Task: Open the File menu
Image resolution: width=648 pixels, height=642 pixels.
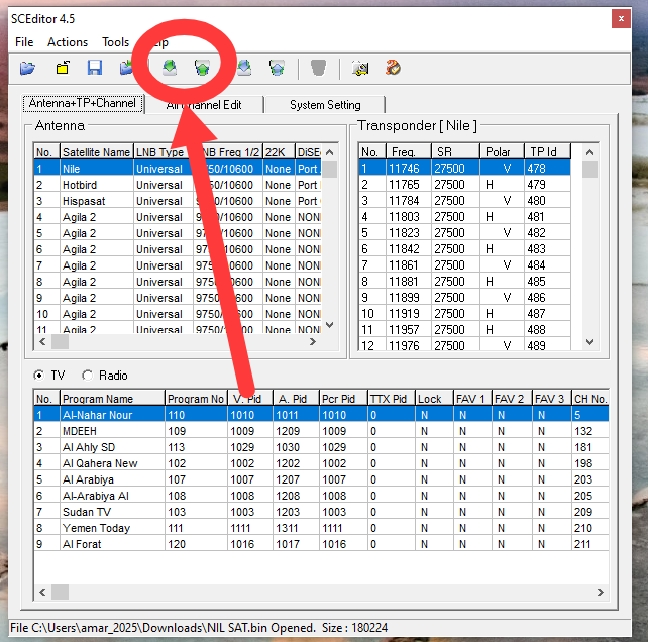Action: pyautogui.click(x=24, y=42)
